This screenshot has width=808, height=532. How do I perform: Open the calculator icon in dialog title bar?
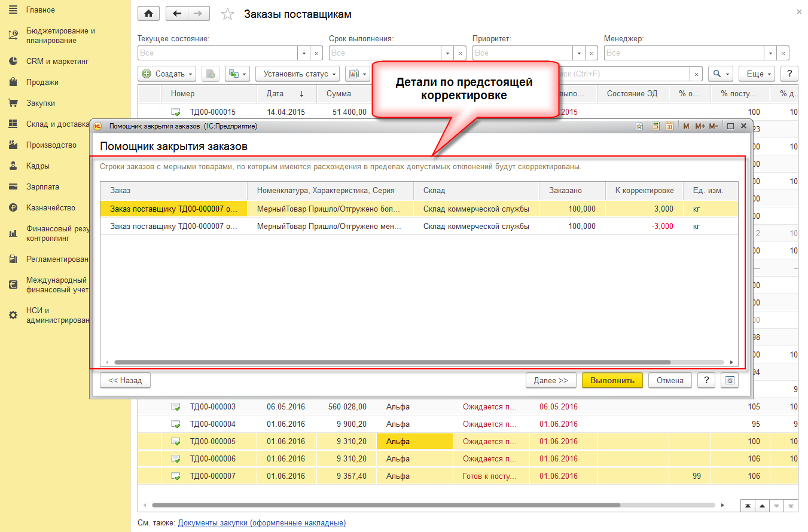point(655,126)
